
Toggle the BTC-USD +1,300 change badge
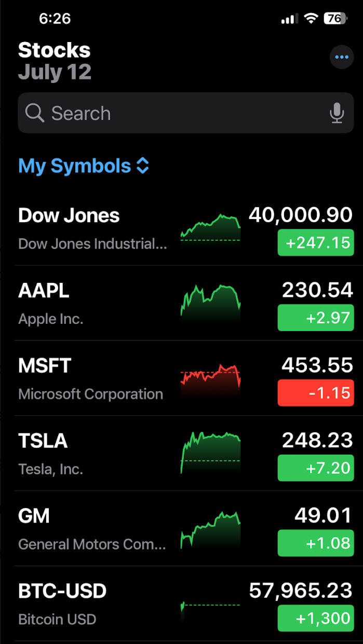[x=316, y=618]
